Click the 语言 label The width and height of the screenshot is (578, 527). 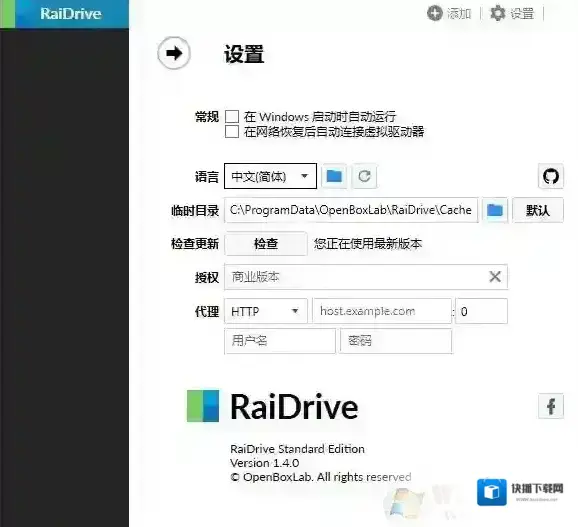pos(207,177)
